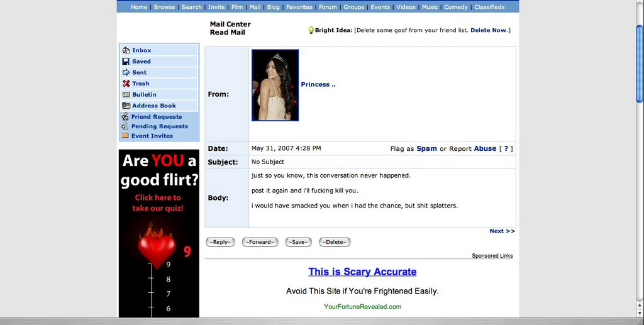The width and height of the screenshot is (644, 325).
Task: Open Film in top navigation
Action: click(x=237, y=7)
